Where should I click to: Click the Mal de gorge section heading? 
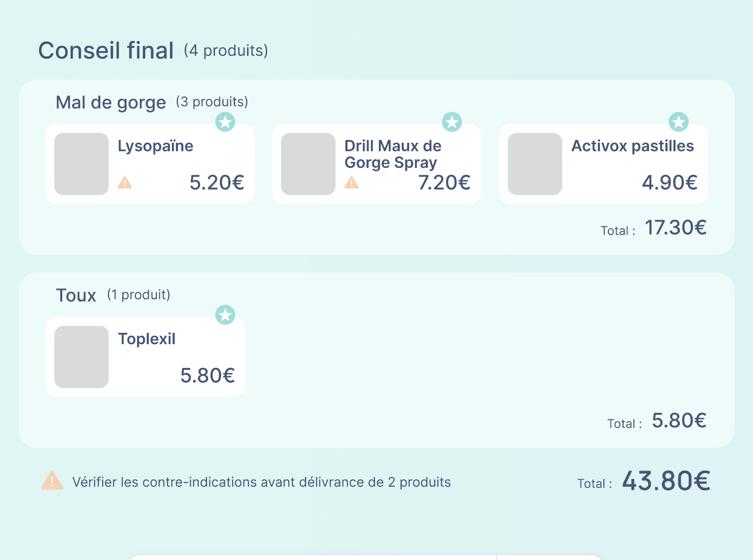click(111, 103)
